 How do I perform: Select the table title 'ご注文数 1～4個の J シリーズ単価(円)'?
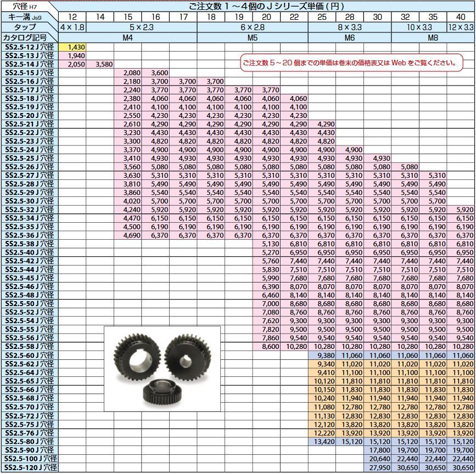(x=266, y=7)
